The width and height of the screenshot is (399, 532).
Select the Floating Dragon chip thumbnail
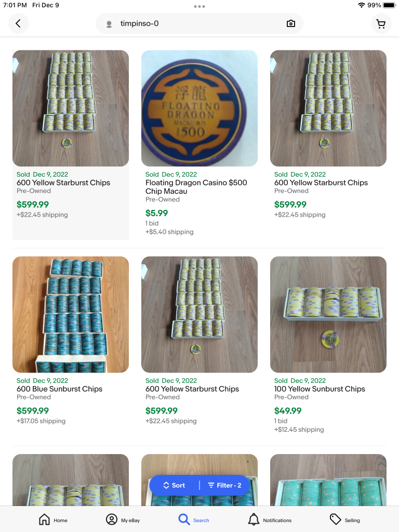199,108
